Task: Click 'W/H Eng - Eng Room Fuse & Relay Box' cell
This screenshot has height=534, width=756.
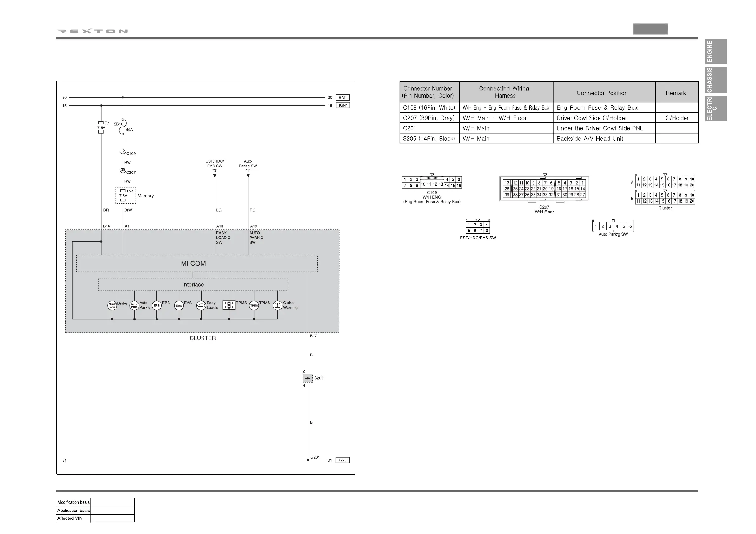Action: coord(506,107)
